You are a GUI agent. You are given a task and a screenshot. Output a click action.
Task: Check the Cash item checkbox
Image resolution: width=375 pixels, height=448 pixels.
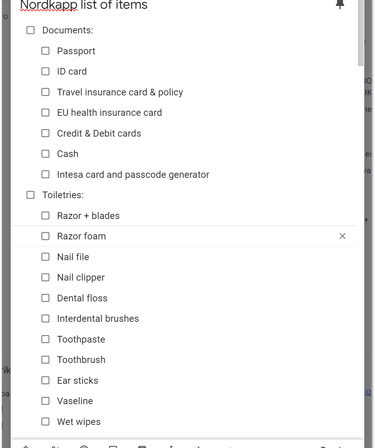[45, 154]
